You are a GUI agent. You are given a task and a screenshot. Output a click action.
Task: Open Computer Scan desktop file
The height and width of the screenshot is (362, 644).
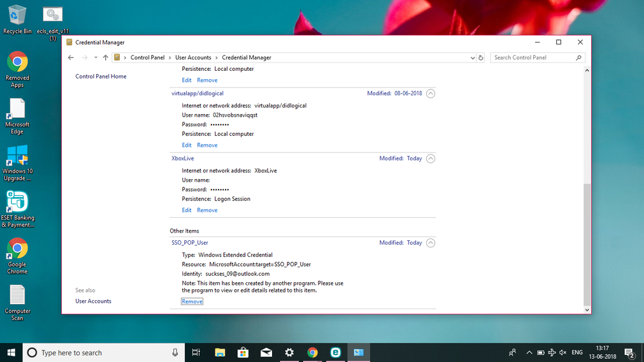(17, 303)
